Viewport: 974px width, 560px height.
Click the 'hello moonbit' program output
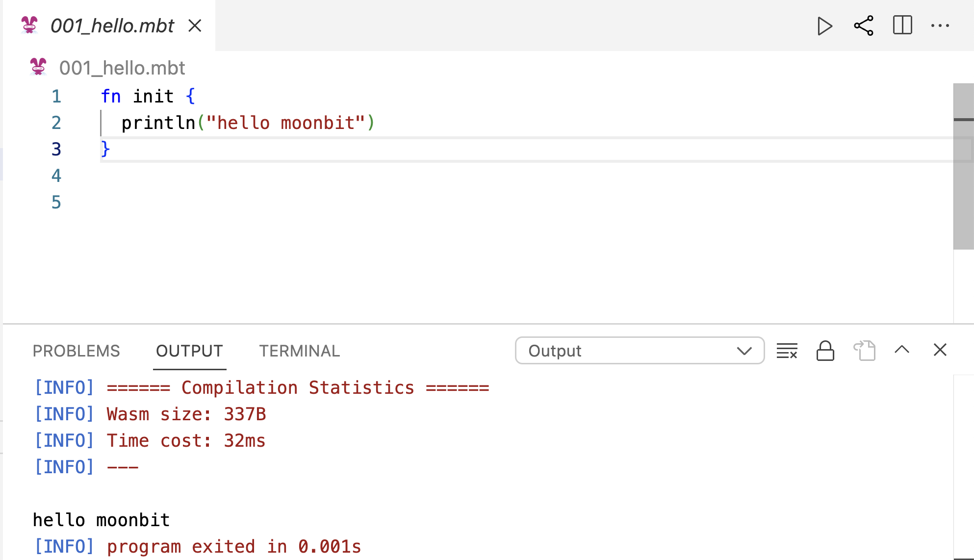click(x=102, y=520)
